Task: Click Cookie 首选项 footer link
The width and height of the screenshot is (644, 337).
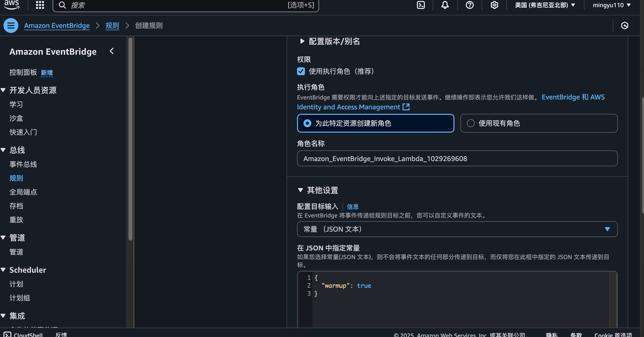Action: [x=613, y=335]
